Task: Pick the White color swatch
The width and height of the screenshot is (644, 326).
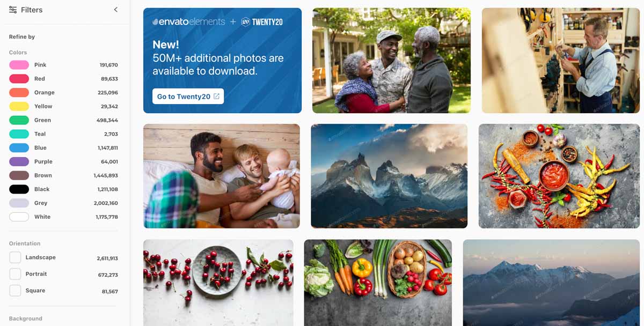Action: (19, 217)
